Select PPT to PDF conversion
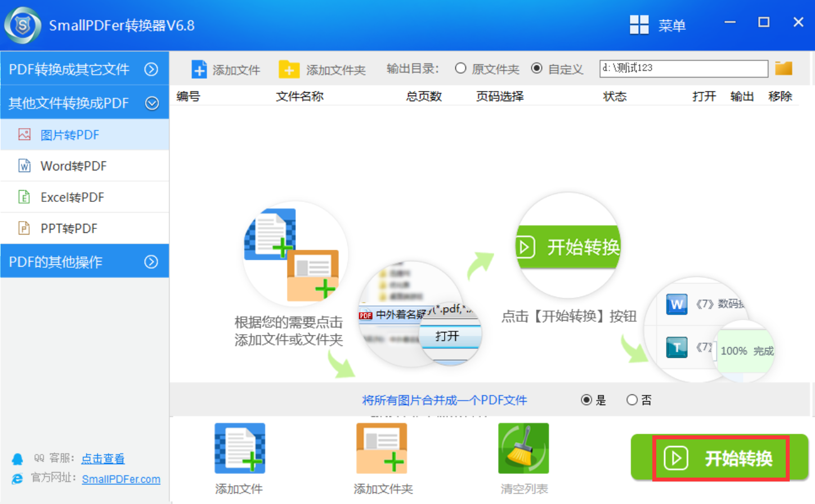 click(x=69, y=228)
